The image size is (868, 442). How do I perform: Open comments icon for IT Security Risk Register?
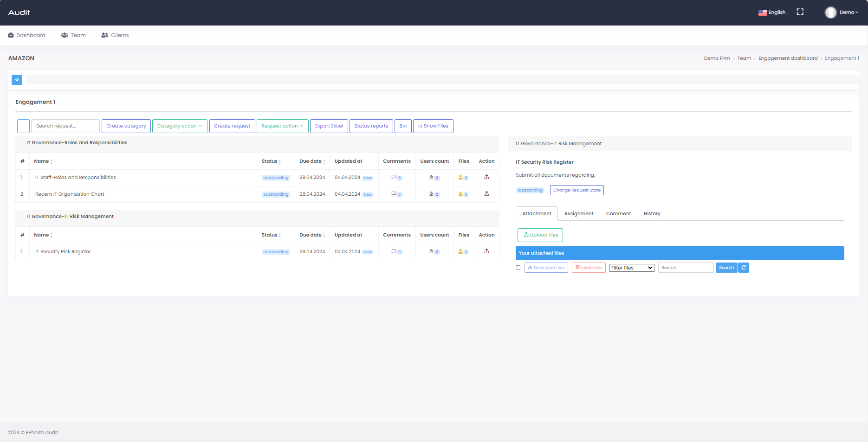pyautogui.click(x=394, y=251)
